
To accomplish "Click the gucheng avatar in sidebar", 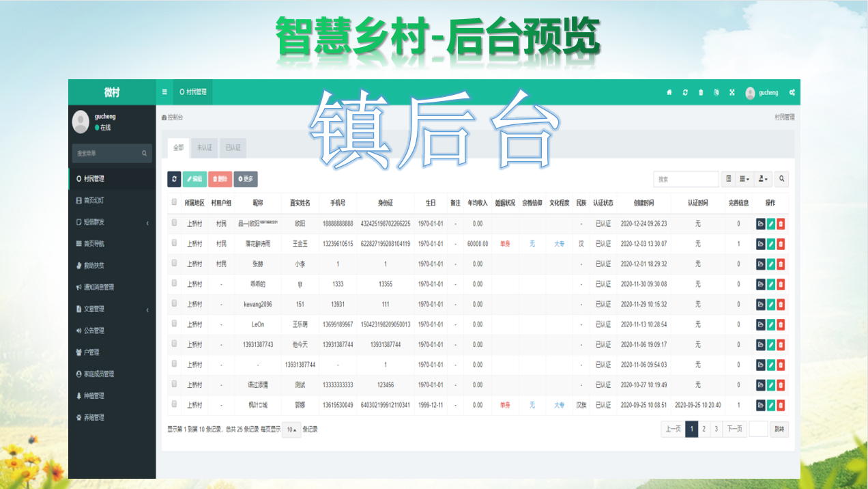I will [81, 122].
